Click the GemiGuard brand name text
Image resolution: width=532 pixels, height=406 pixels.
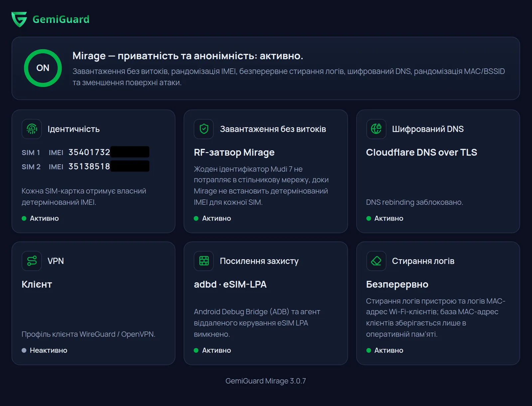point(61,19)
